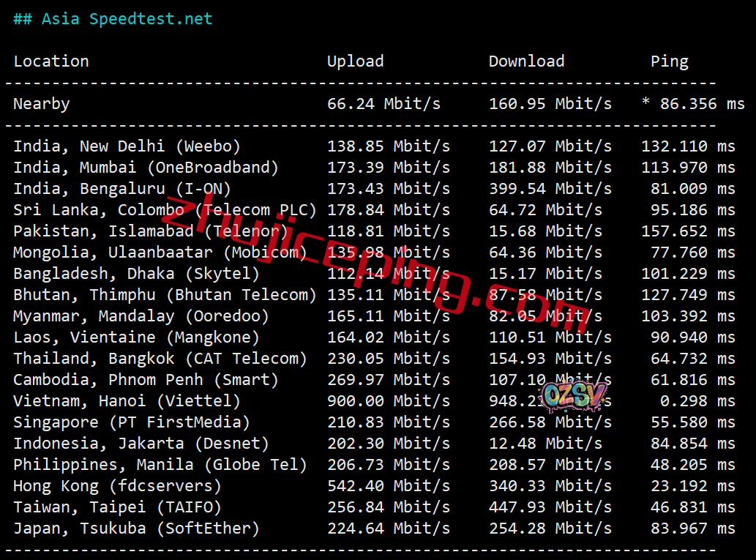Click the Asia Speedtest.net heading

[113, 19]
